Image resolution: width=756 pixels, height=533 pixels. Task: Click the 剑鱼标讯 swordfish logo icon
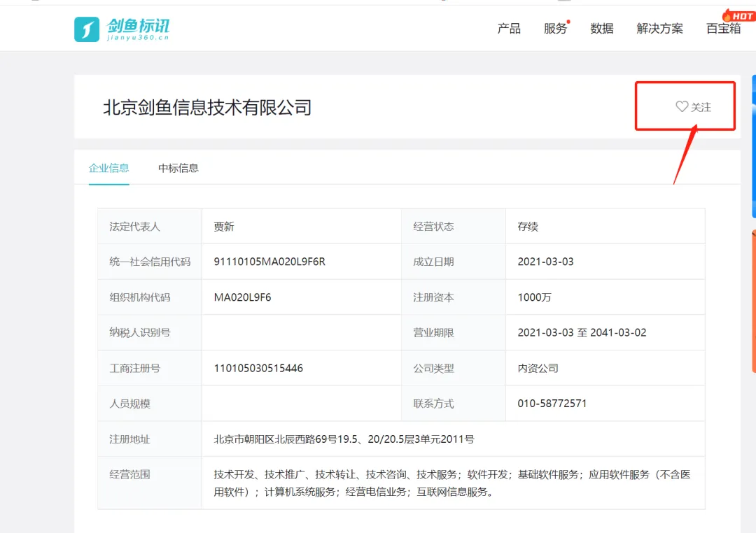[x=87, y=29]
